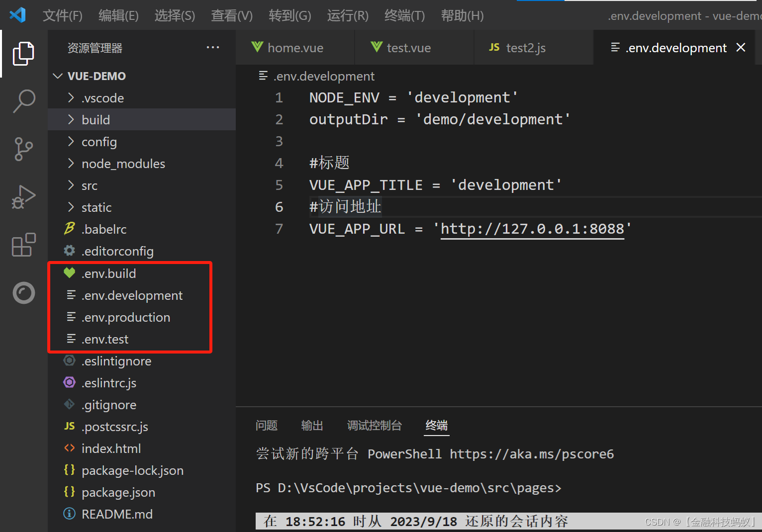Click the gear icon beside .editorconfig
This screenshot has width=762, height=532.
pyautogui.click(x=70, y=251)
